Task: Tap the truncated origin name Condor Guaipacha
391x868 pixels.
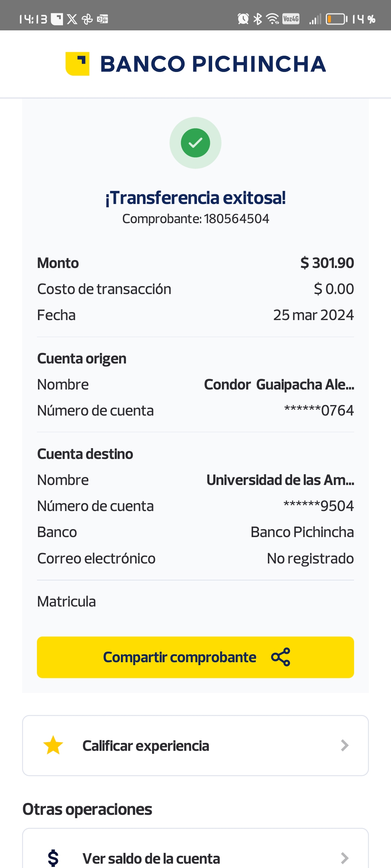Action: click(x=279, y=384)
